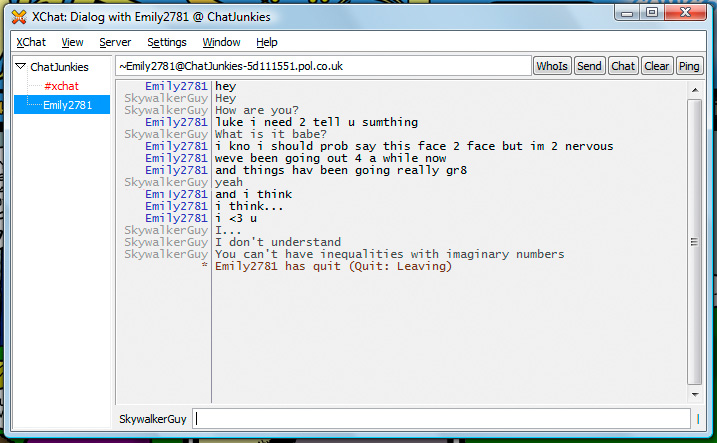
Task: Click the hostmask topic field
Action: (x=323, y=66)
